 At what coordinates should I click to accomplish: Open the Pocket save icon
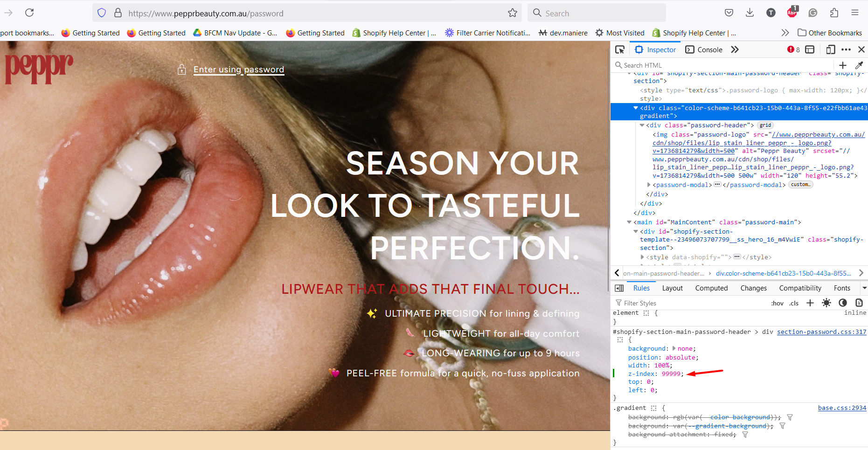pyautogui.click(x=729, y=13)
